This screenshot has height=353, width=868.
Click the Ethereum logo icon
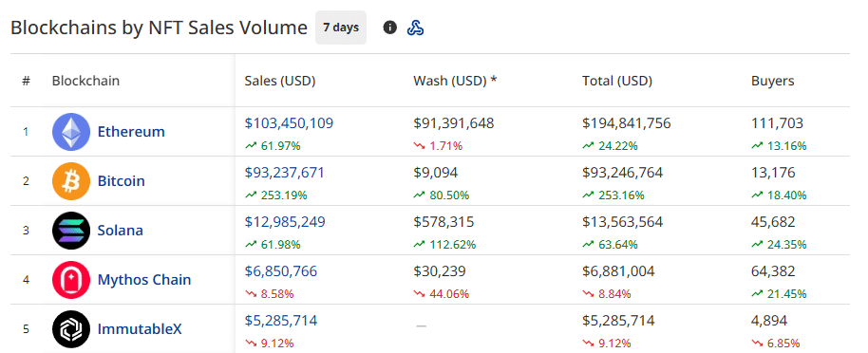pos(71,132)
